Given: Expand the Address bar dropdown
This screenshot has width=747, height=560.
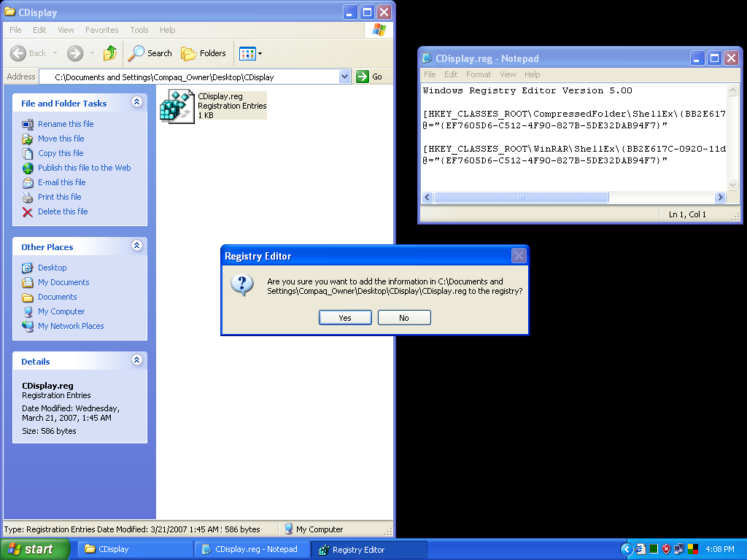Looking at the screenshot, I should [x=344, y=77].
